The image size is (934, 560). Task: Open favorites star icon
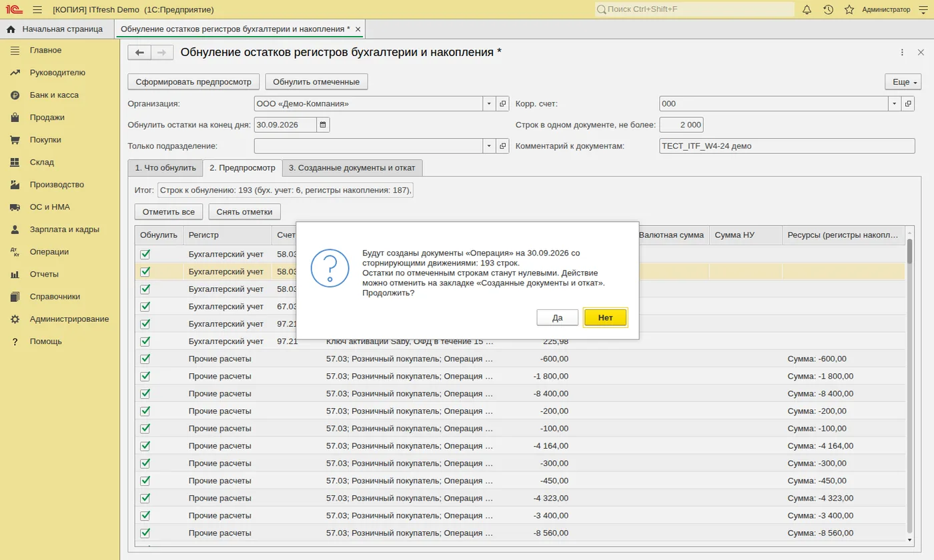click(x=849, y=9)
